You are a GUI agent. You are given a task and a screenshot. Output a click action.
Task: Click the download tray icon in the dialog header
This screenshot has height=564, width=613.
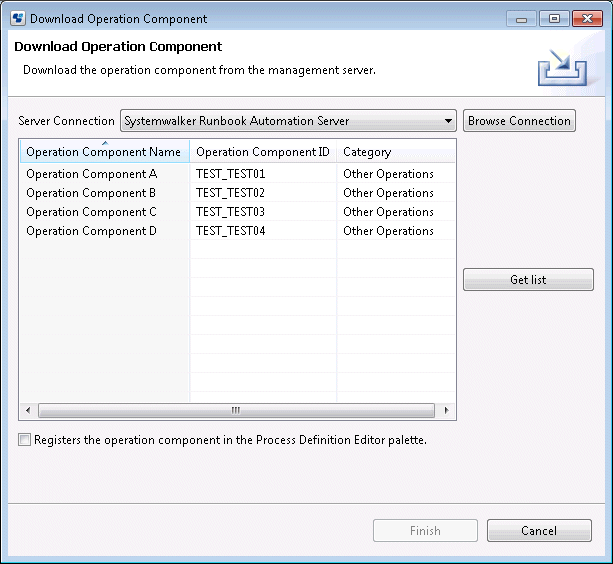(x=562, y=68)
